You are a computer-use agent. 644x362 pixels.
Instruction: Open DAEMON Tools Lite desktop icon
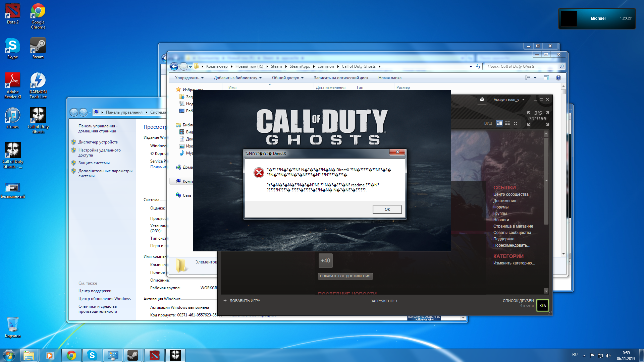click(38, 85)
